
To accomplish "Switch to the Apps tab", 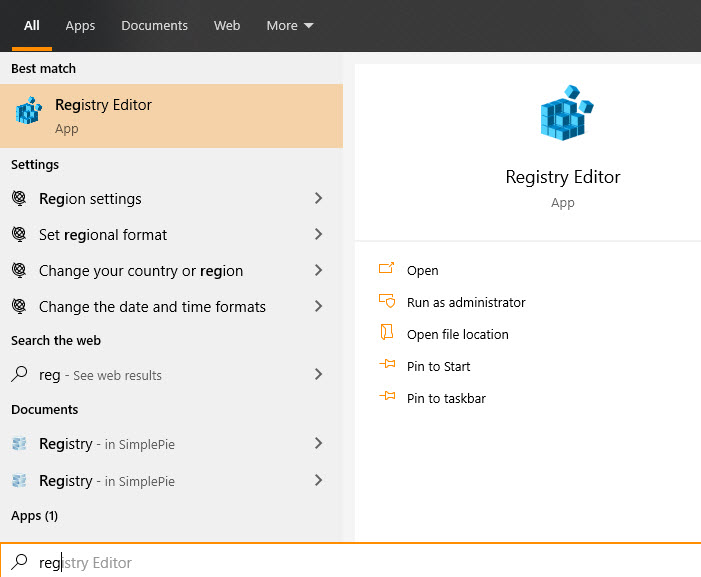I will pyautogui.click(x=80, y=25).
